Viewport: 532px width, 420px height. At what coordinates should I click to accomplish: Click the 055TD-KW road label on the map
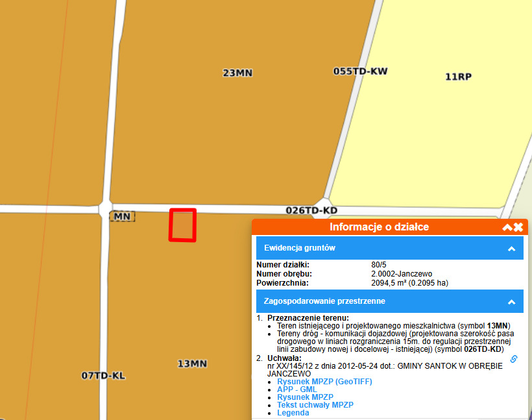tap(360, 71)
